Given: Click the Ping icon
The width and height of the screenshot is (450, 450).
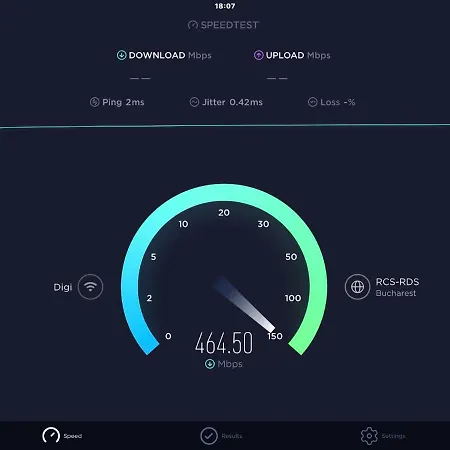Looking at the screenshot, I should coord(95,102).
